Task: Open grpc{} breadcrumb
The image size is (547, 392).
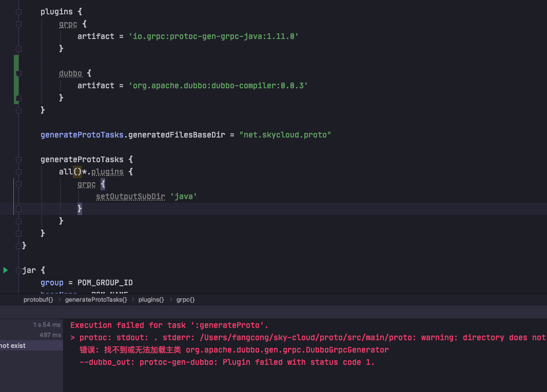Action: [x=185, y=300]
